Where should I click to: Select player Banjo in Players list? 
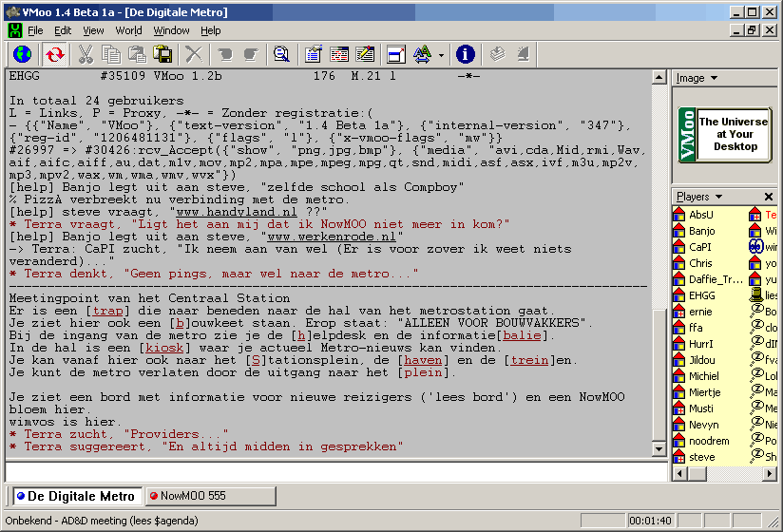(701, 231)
